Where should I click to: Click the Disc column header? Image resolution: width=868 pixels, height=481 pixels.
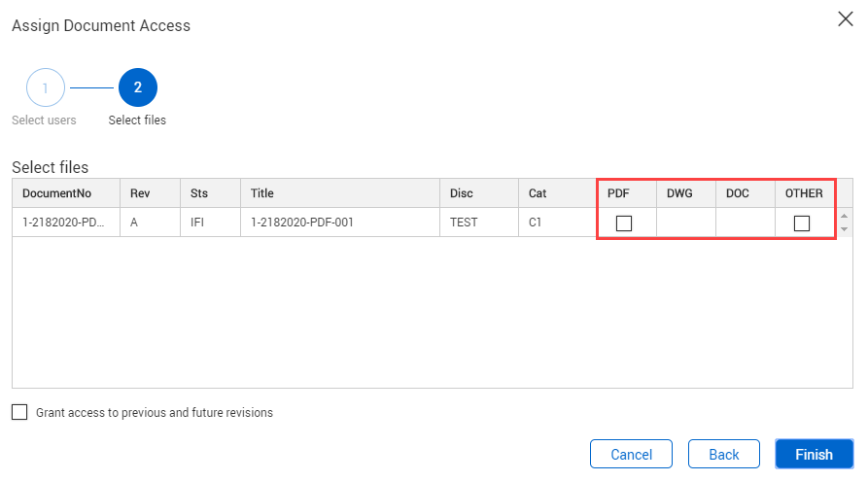462,193
